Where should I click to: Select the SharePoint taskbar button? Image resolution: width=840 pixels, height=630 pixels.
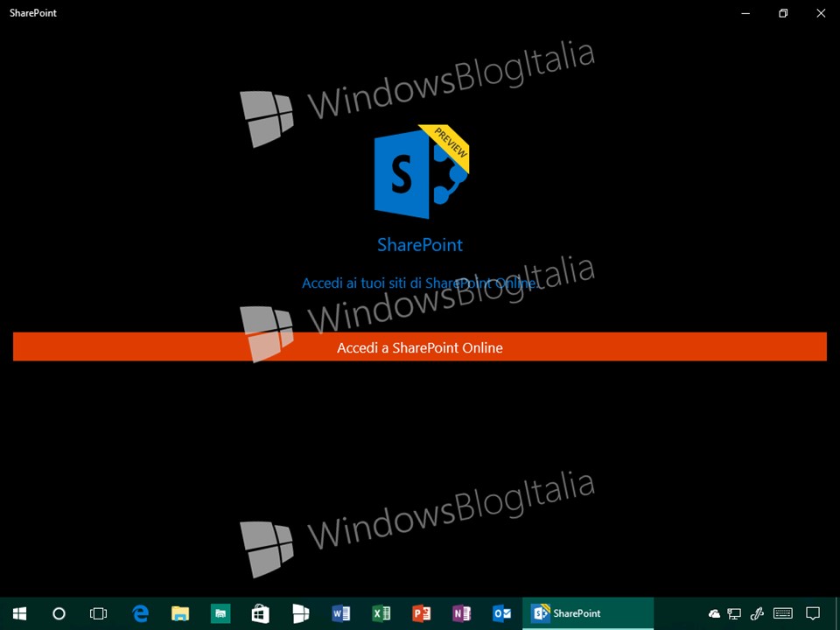(x=588, y=613)
